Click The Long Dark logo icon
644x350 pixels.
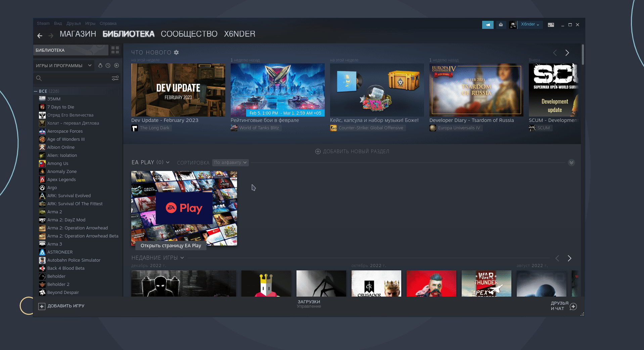[135, 128]
